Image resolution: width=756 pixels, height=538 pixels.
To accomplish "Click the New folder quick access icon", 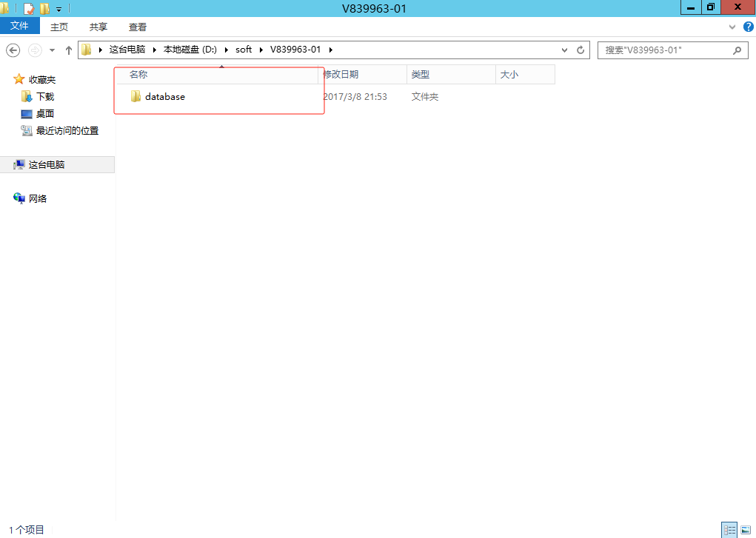I will [45, 8].
